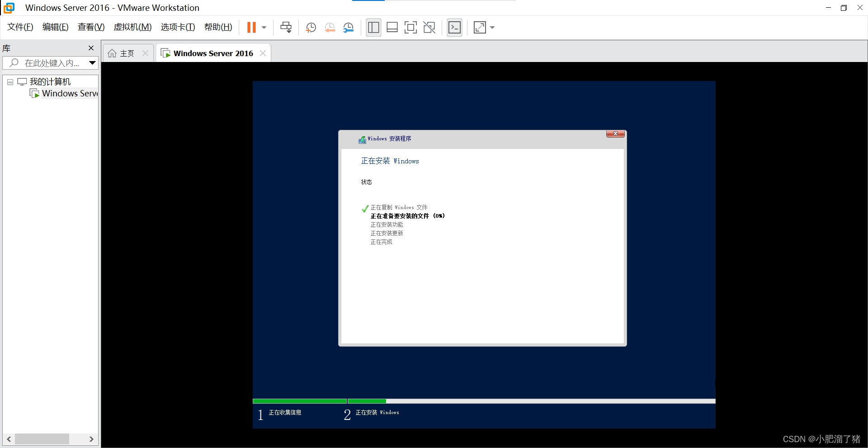Click the 正在安装 Windows heading
The image size is (868, 448).
coord(390,161)
